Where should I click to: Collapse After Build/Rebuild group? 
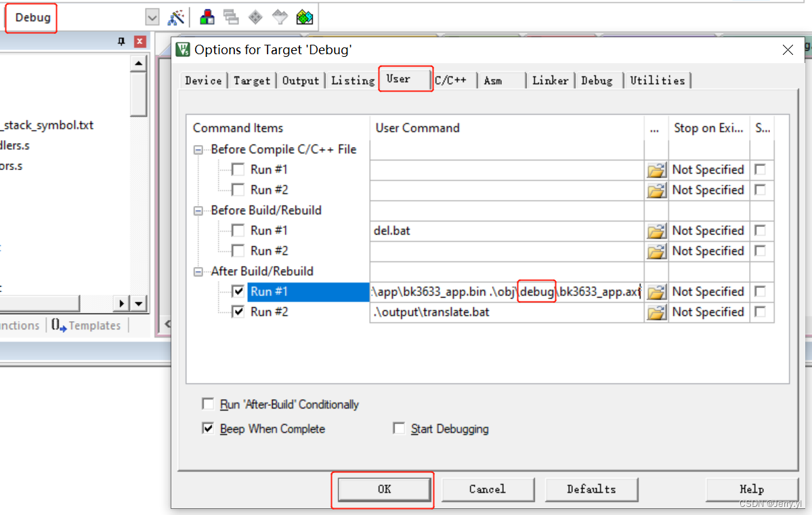pyautogui.click(x=198, y=272)
